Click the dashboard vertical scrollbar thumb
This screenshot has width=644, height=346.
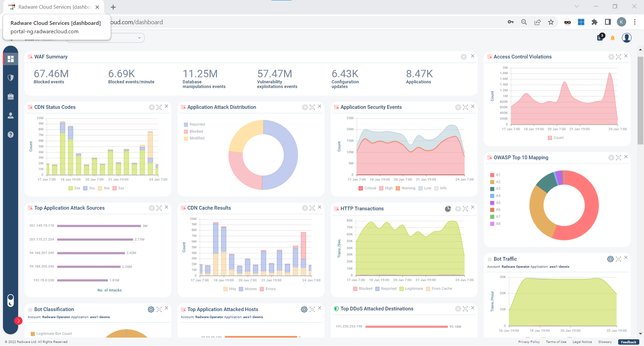(640, 100)
